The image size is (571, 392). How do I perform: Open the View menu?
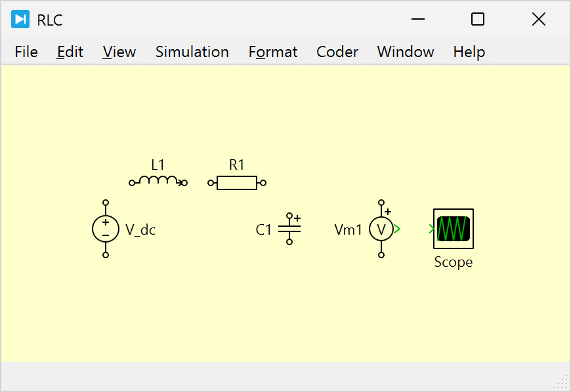click(119, 52)
